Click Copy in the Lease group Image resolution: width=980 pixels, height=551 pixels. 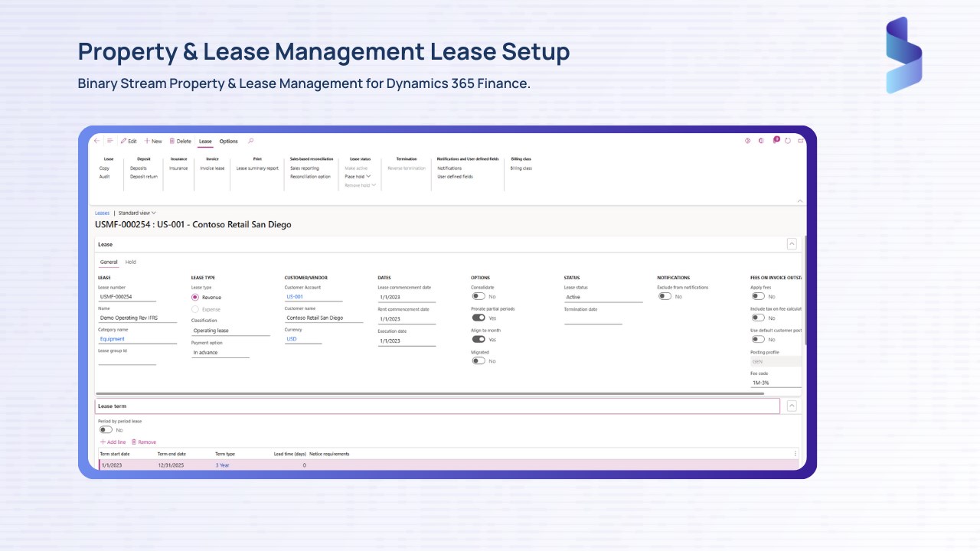click(104, 168)
